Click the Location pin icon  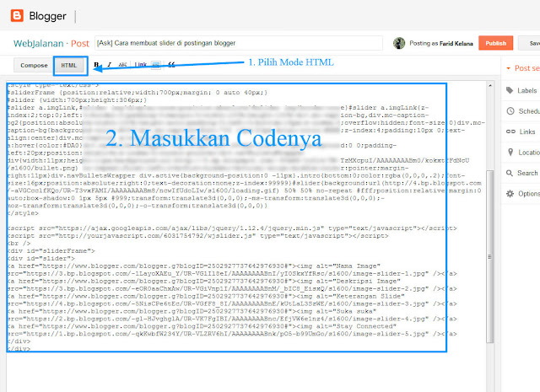pyautogui.click(x=510, y=152)
